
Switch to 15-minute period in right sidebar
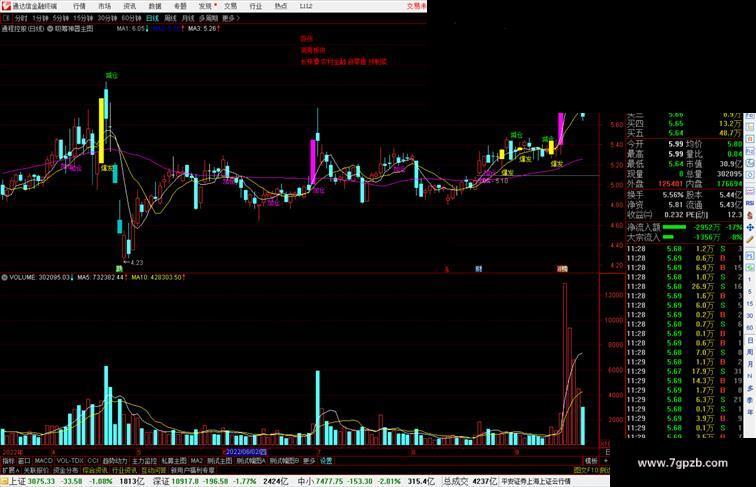point(750,304)
